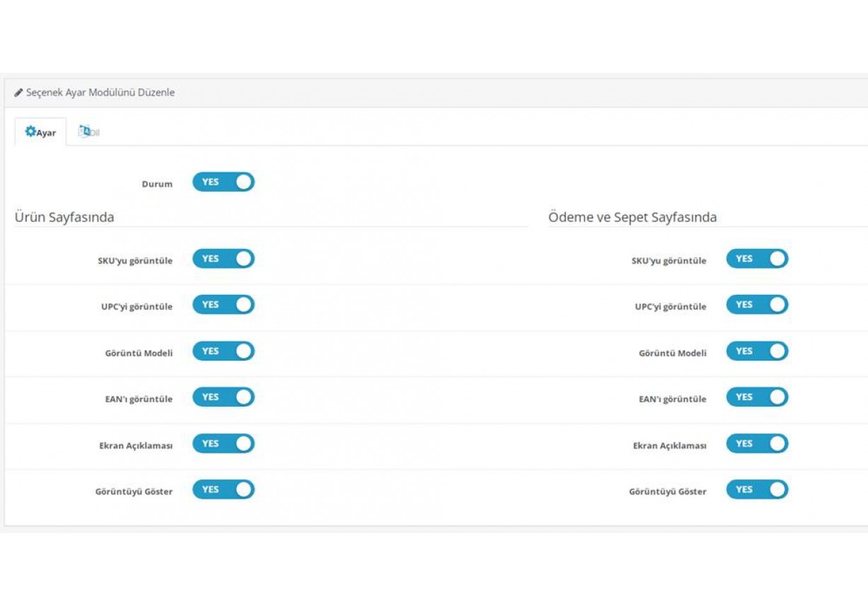Viewport: 868px width, 606px height.
Task: Switch to the Dil language tab
Action: coord(89,132)
